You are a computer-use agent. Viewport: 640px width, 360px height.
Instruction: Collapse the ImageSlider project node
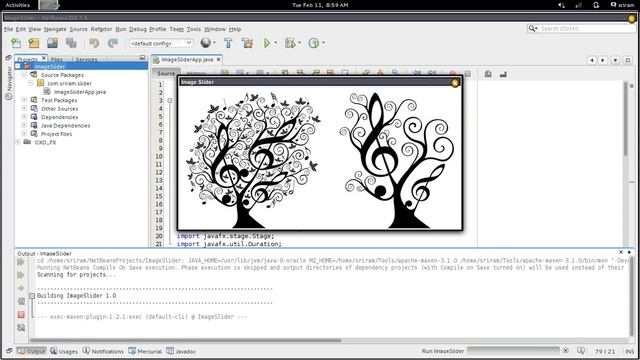pyautogui.click(x=18, y=66)
